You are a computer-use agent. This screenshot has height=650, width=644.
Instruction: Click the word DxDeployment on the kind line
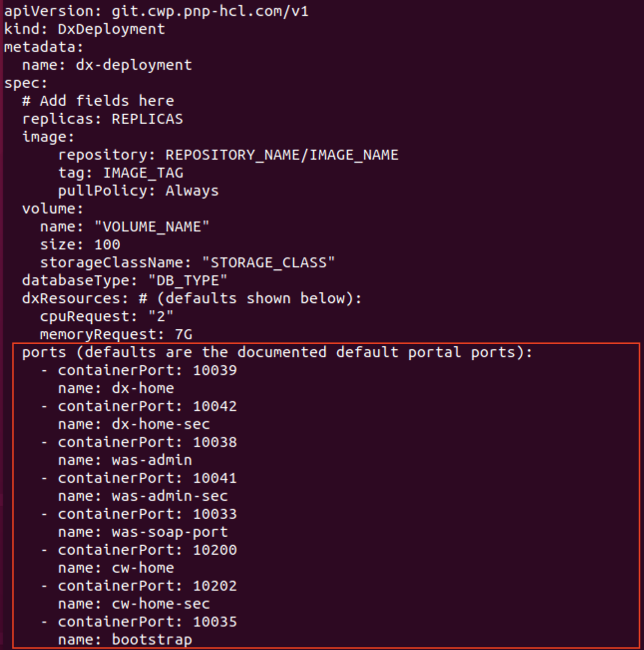[x=111, y=29]
